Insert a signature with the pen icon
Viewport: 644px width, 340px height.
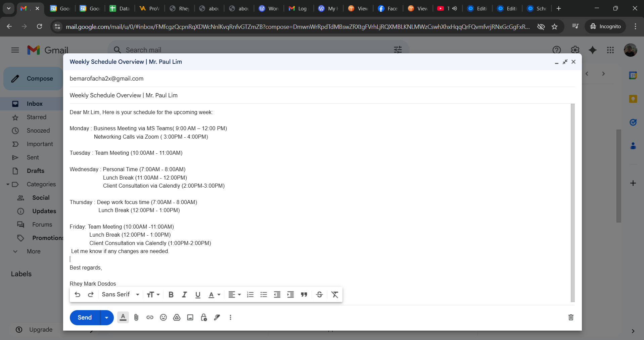(x=217, y=317)
